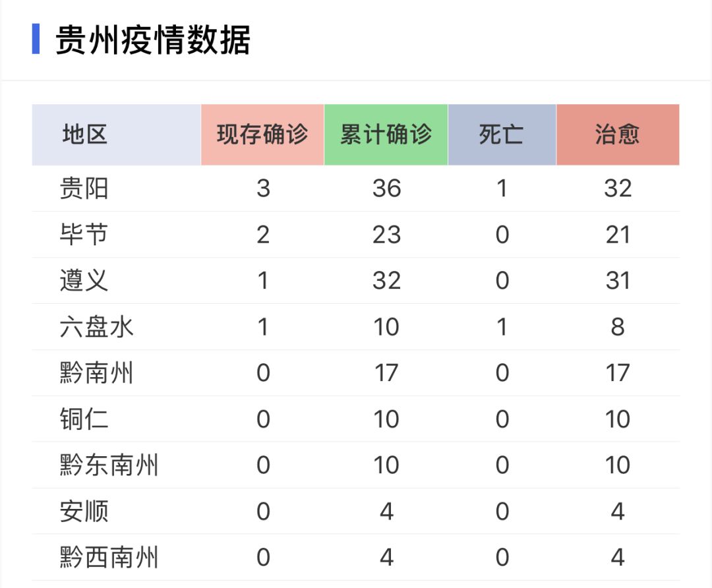
Task: Open the 贵阳 region row
Action: click(84, 189)
